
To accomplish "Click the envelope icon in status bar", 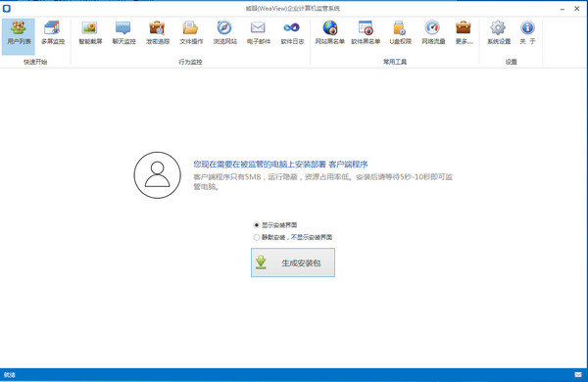I will pos(578,374).
